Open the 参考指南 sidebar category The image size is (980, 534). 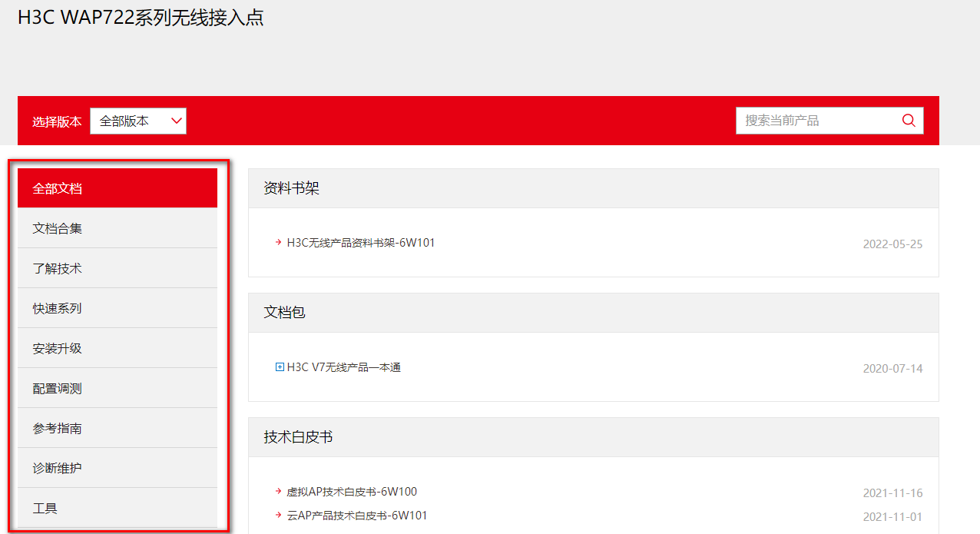click(118, 428)
